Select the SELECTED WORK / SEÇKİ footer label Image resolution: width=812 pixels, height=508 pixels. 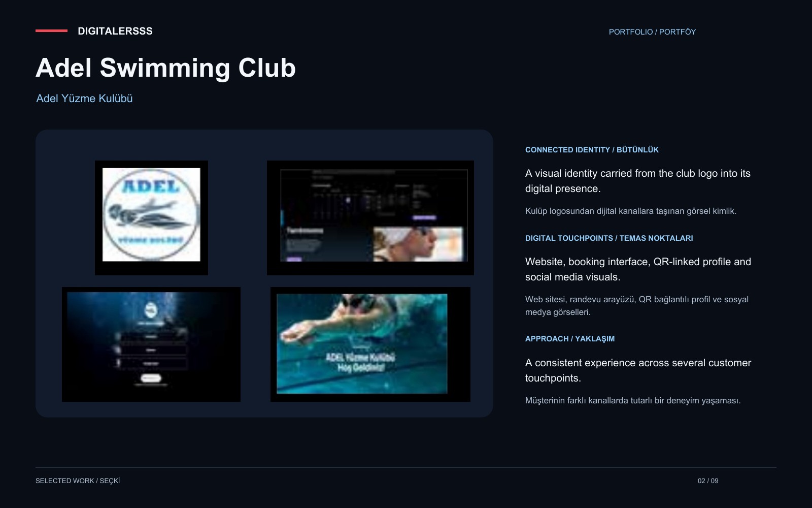(78, 481)
